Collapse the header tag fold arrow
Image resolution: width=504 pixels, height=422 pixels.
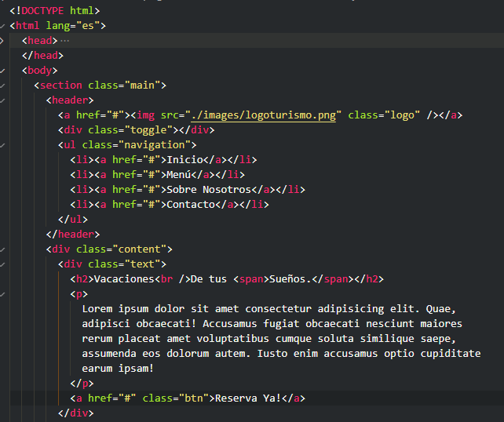[x=2, y=100]
